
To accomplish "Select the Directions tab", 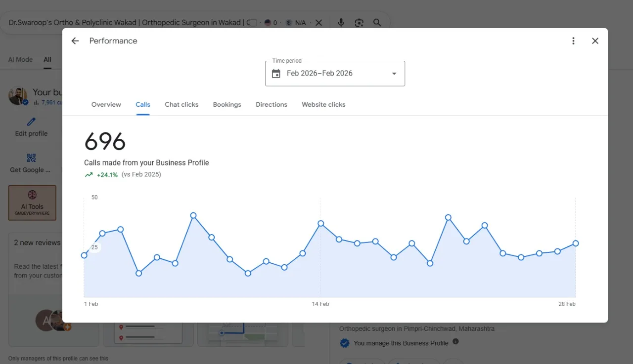I will click(x=271, y=105).
